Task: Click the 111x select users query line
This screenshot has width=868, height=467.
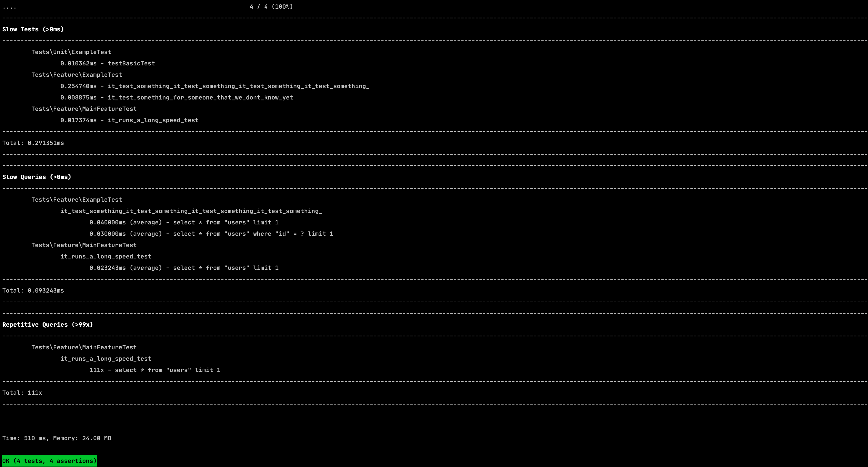Action: pos(155,370)
